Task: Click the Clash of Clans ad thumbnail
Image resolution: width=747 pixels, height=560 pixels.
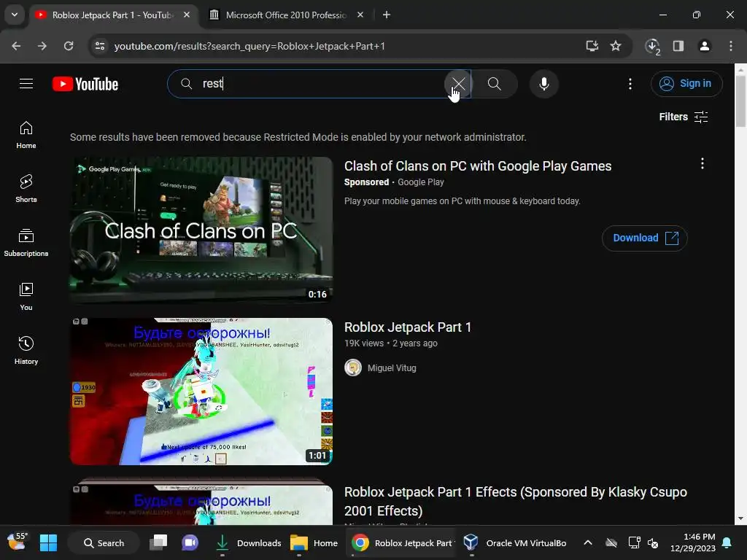Action: point(201,230)
